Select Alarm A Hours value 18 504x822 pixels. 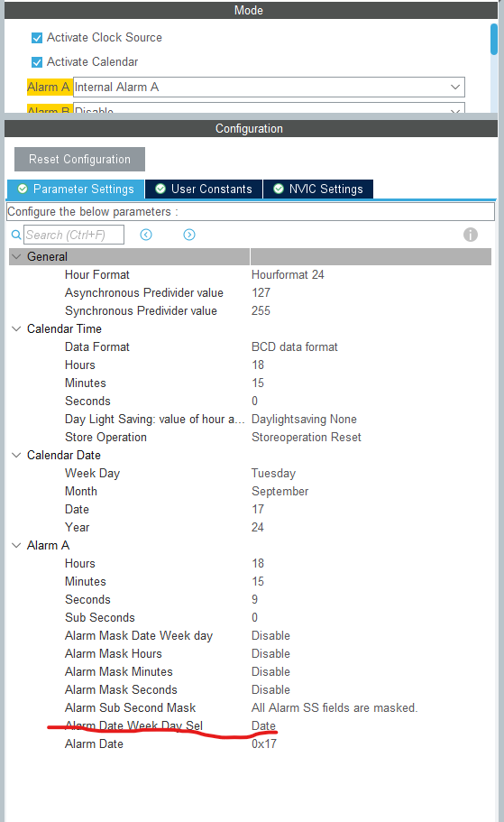258,564
